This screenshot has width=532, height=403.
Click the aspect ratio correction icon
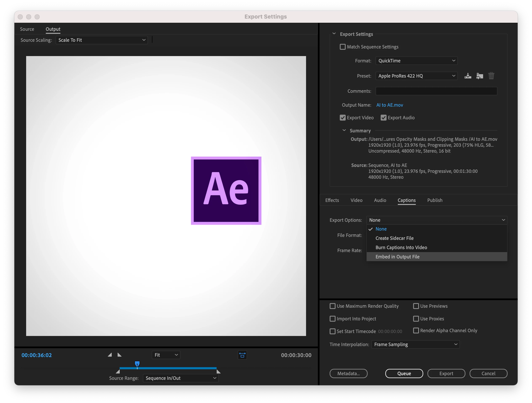pyautogui.click(x=242, y=355)
